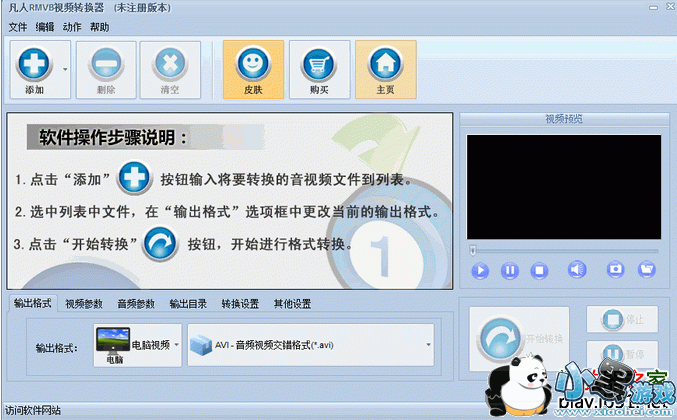Close the converter window
Image resolution: width=677 pixels, height=420 pixels.
(672, 7)
